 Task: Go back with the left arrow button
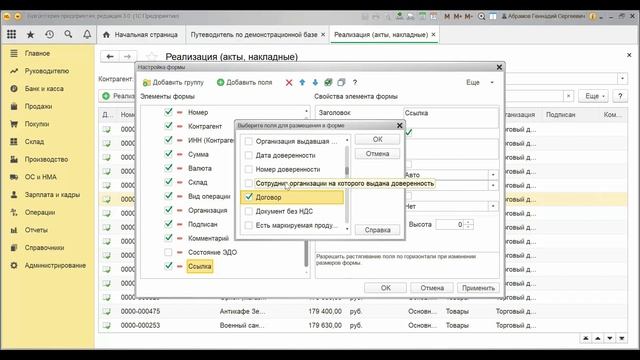[110, 56]
